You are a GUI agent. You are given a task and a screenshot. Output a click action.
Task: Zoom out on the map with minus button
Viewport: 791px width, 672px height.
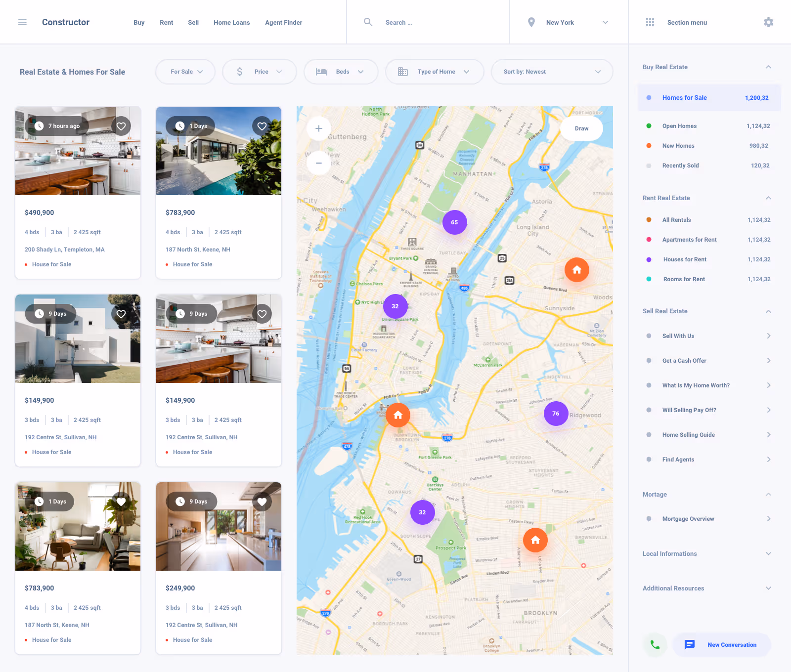pyautogui.click(x=318, y=163)
